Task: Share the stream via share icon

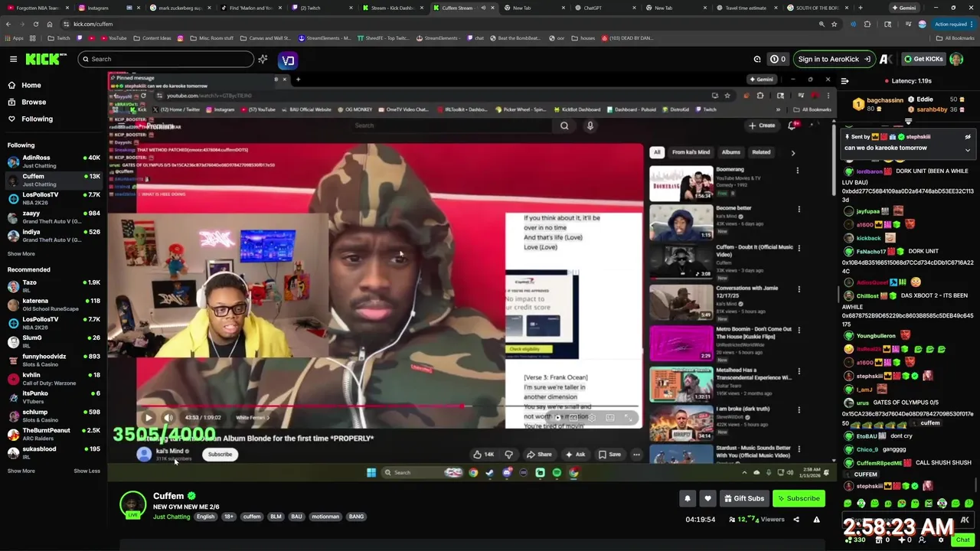Action: (x=796, y=520)
